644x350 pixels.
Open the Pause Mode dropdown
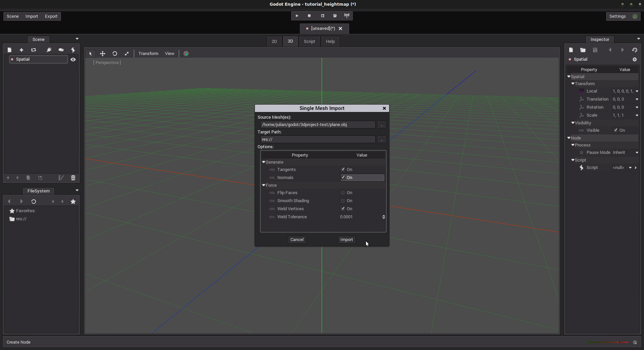[x=637, y=153]
